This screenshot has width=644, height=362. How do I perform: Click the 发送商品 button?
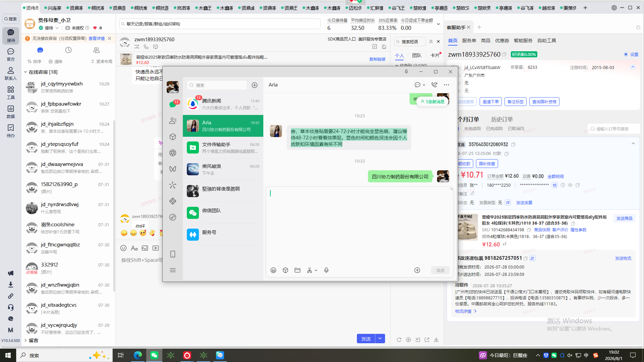click(x=624, y=219)
